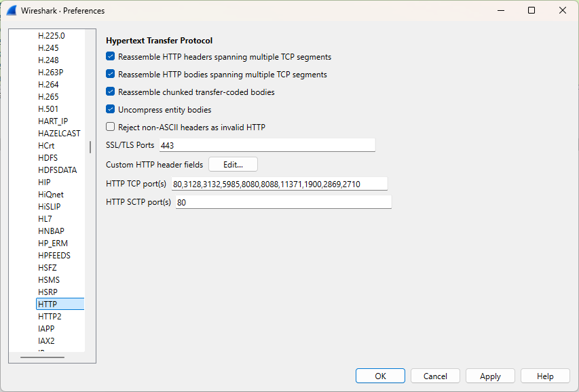Select HiSLIP protocol preferences
579x392 pixels.
coord(49,206)
